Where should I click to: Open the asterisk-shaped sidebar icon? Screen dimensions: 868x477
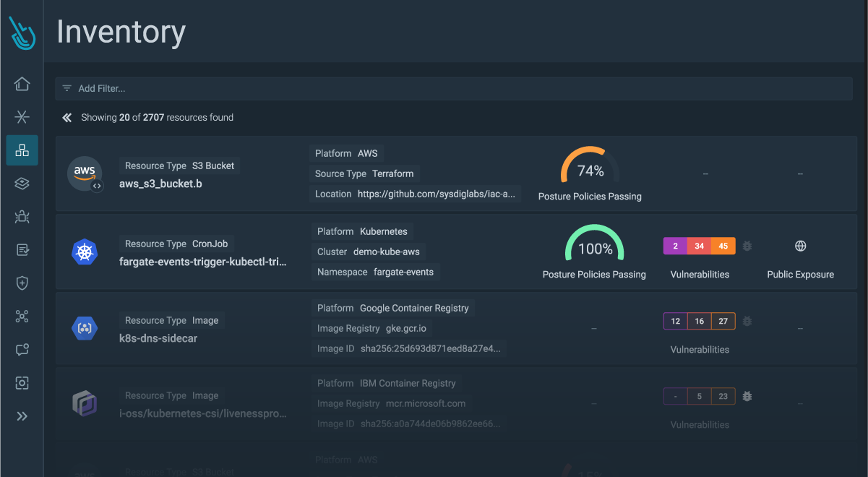pyautogui.click(x=22, y=117)
